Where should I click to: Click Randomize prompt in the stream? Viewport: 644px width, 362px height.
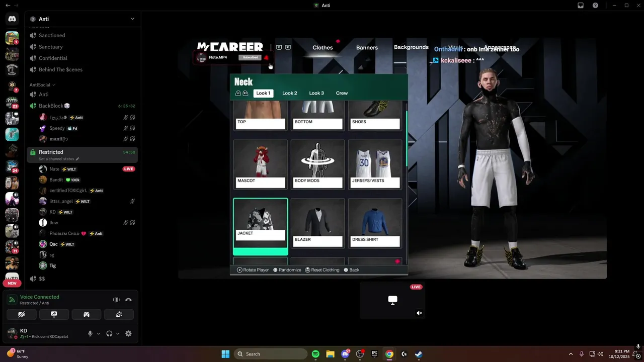click(287, 270)
